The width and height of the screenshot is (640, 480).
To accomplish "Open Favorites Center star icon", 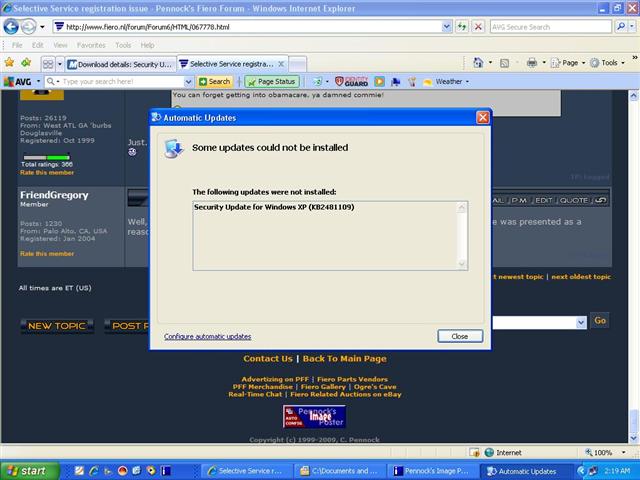I will click(x=9, y=62).
